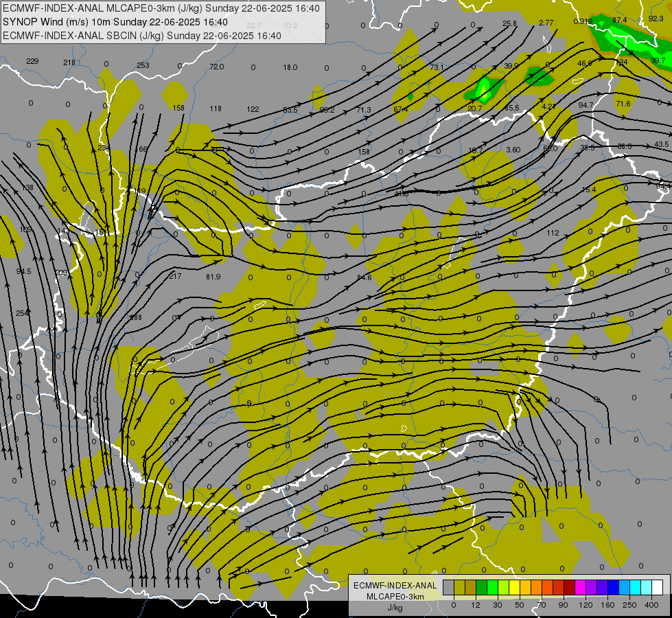Select the yellow-green legend swatch

click(503, 588)
